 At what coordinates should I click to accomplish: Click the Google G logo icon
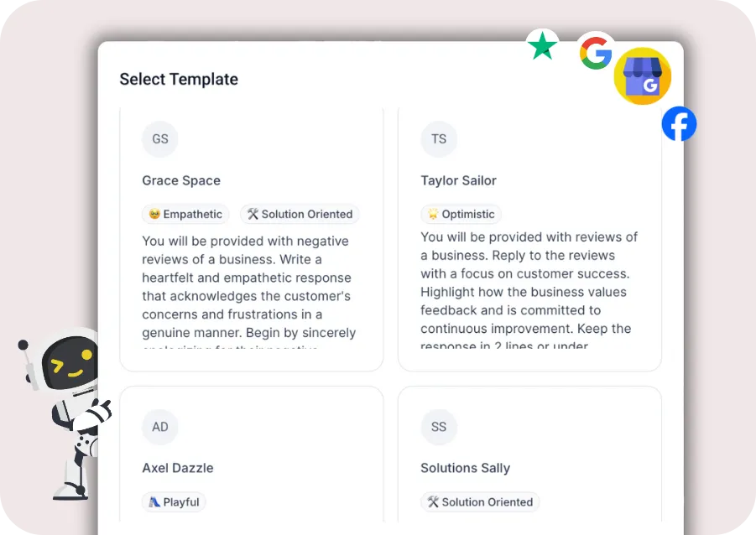(596, 52)
